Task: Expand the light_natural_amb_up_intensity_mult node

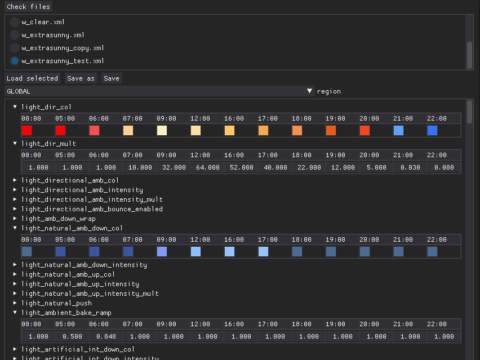Action: point(15,294)
